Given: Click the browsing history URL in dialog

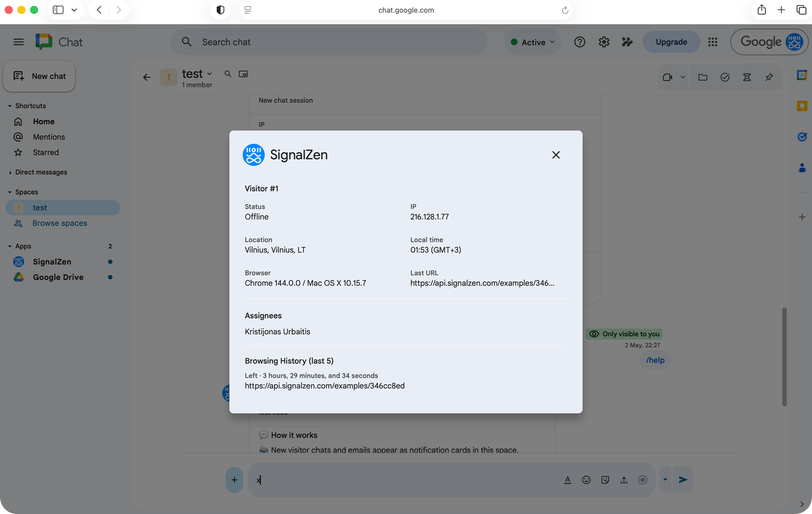Looking at the screenshot, I should (325, 386).
